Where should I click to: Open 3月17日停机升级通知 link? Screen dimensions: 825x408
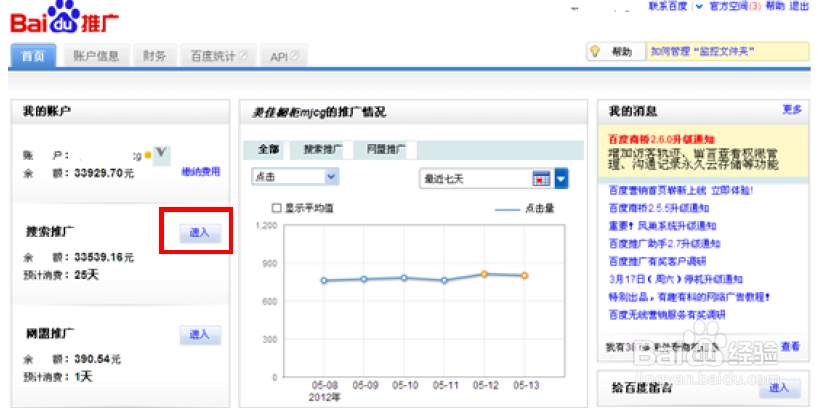pyautogui.click(x=676, y=280)
